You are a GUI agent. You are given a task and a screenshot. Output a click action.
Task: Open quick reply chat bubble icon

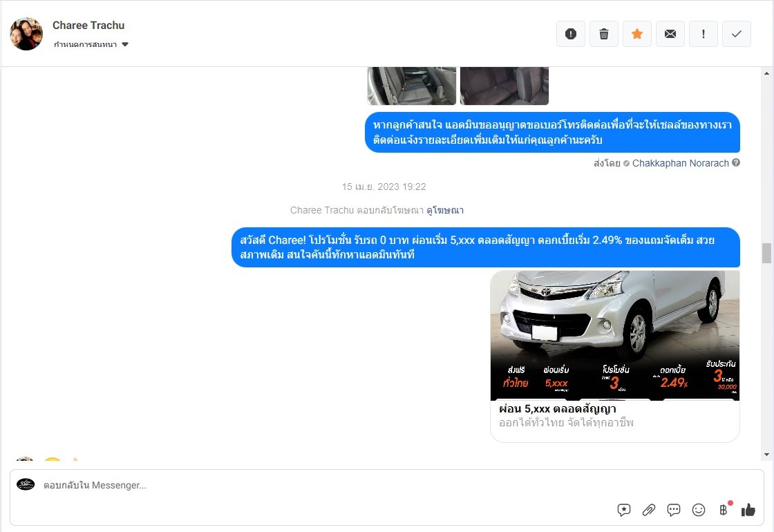[673, 510]
